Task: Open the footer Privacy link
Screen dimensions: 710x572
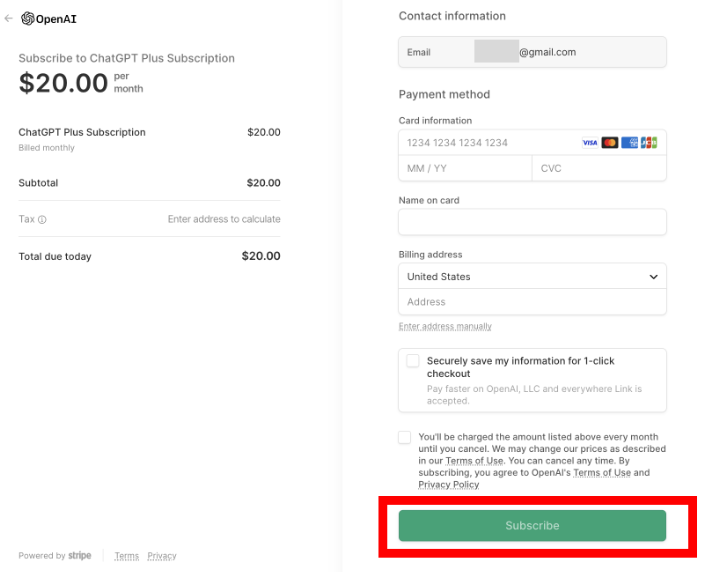Action: tap(162, 556)
